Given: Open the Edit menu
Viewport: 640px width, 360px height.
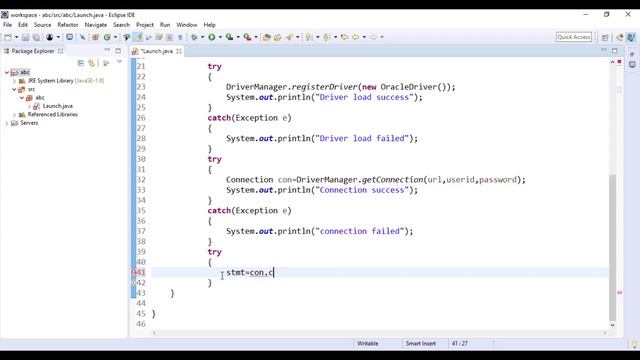Looking at the screenshot, I should coord(23,25).
